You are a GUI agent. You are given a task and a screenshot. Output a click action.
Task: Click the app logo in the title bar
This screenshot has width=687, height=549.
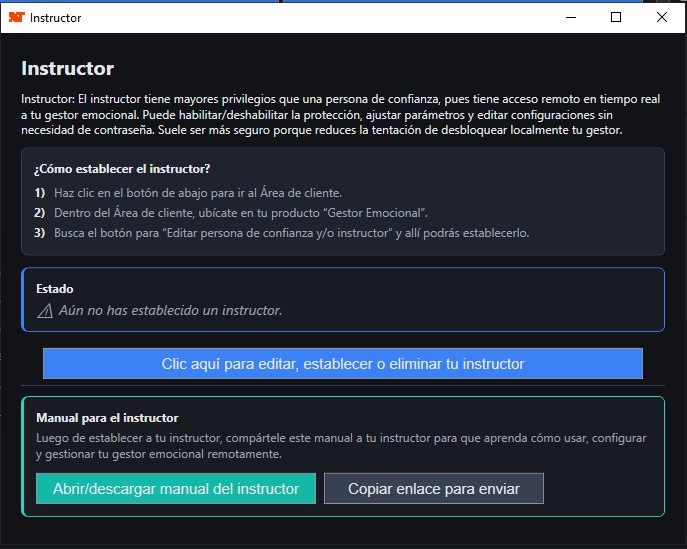[16, 17]
